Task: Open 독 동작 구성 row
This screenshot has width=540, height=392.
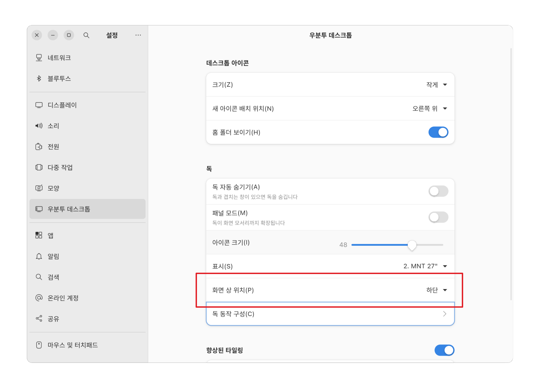Action: [330, 314]
